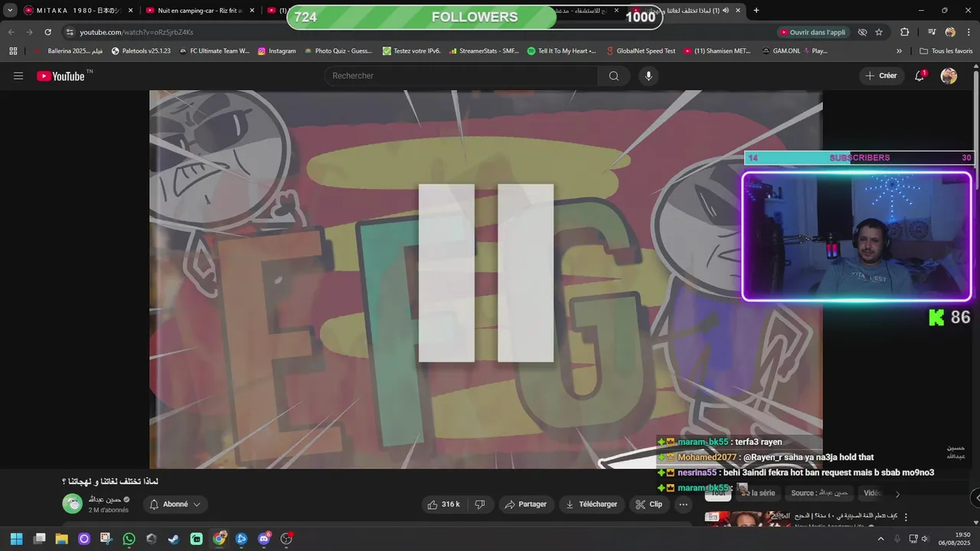This screenshot has height=551, width=980.
Task: Click the Créer button
Action: point(881,76)
